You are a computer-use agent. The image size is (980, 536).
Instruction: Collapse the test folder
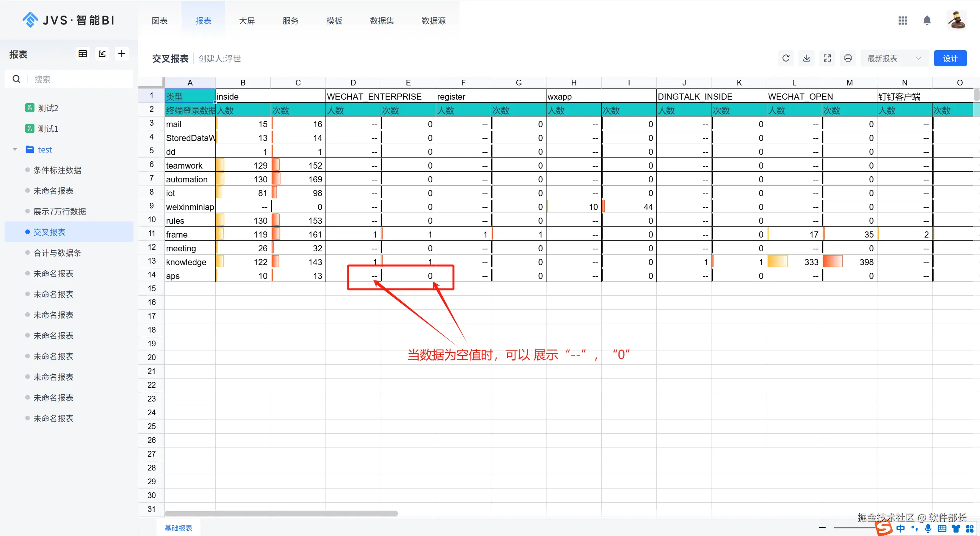coord(15,149)
